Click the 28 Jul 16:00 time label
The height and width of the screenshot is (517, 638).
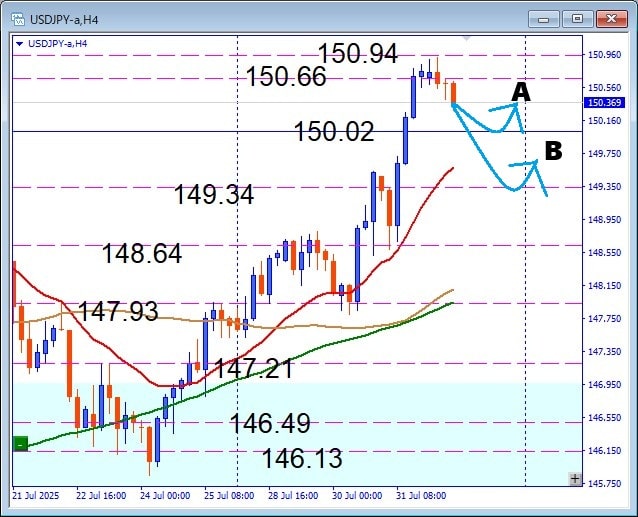[x=293, y=496]
